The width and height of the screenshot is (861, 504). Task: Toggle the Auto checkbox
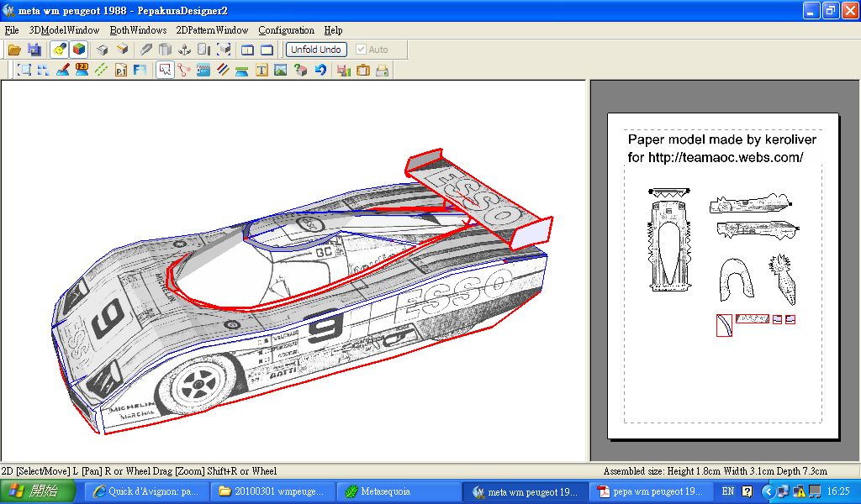pyautogui.click(x=362, y=50)
